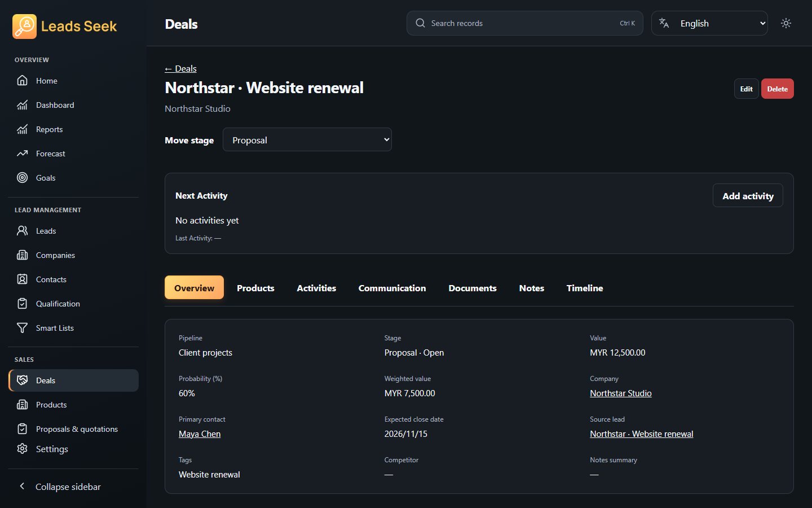Go back via the ← Deals link

pos(180,69)
